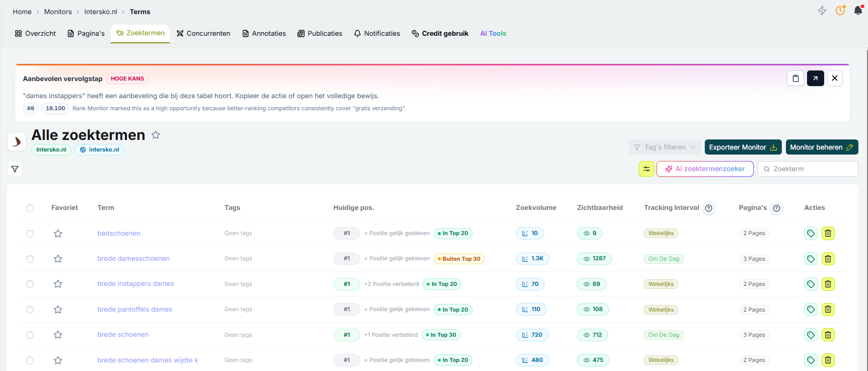Click the Monitor beheren button
The width and height of the screenshot is (868, 371).
click(822, 147)
